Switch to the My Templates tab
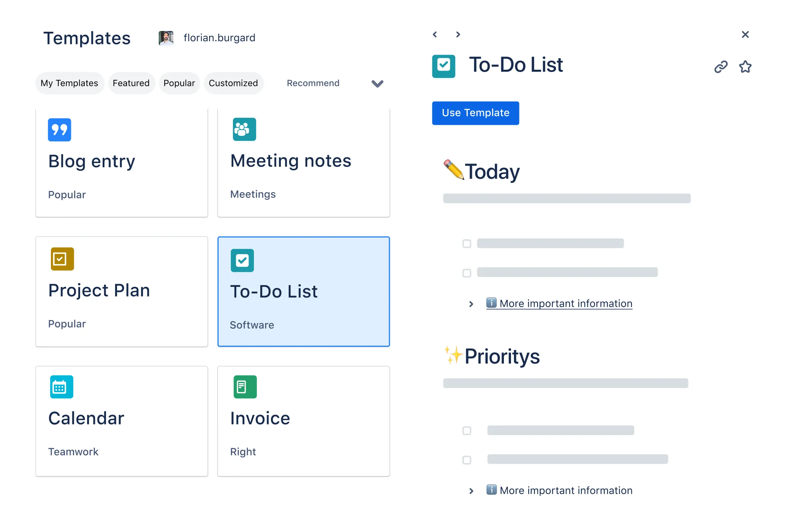Viewport: 793px width, 532px height. 69,83
